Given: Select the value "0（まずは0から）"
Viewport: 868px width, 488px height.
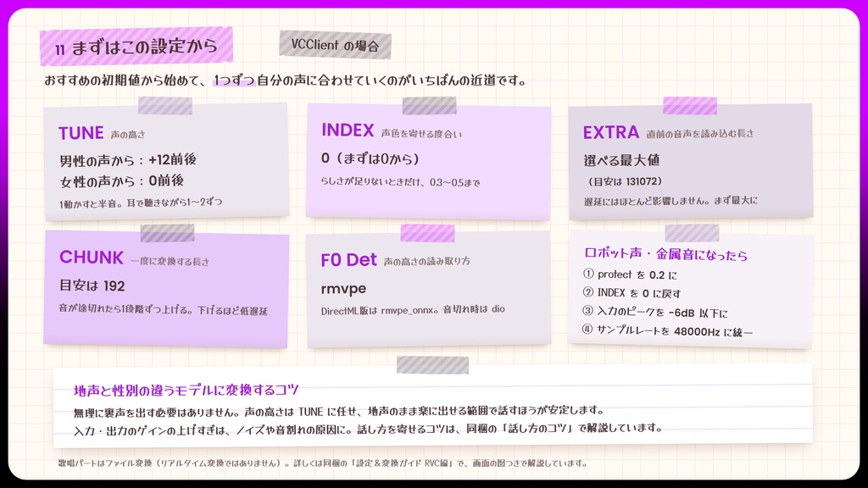Looking at the screenshot, I should [x=370, y=158].
